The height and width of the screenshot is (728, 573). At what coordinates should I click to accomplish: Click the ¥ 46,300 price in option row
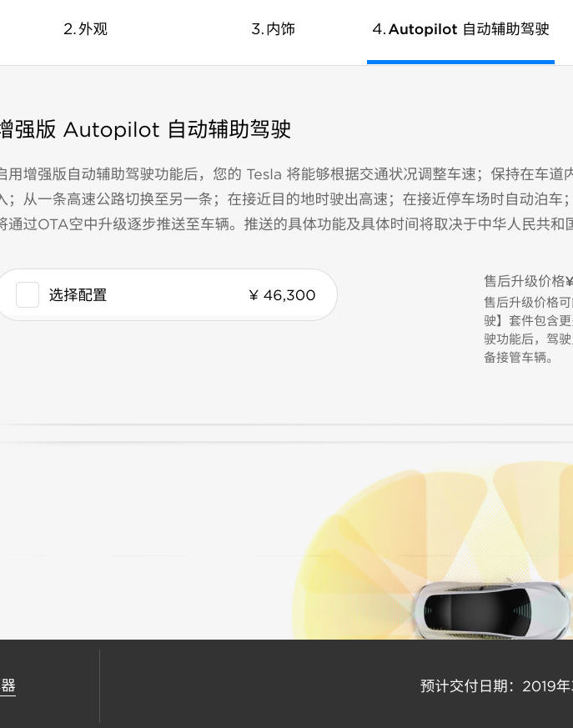(x=282, y=295)
